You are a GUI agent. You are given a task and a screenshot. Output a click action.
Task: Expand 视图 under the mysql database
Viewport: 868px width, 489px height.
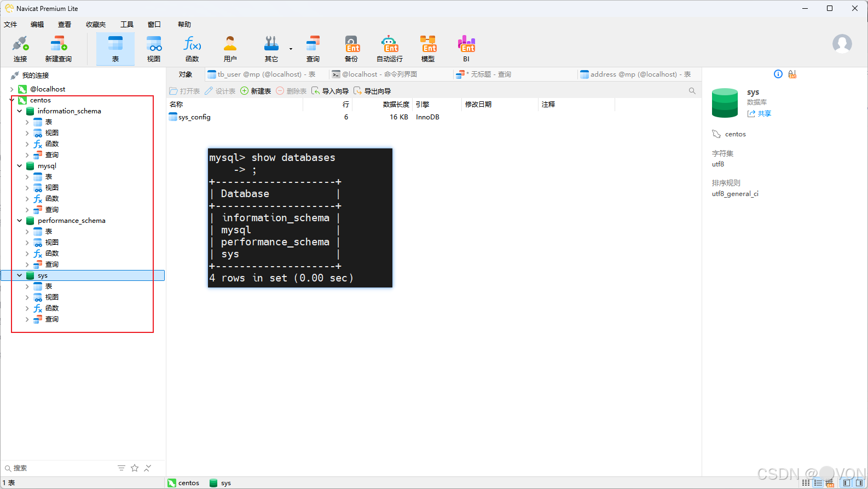[x=27, y=188]
